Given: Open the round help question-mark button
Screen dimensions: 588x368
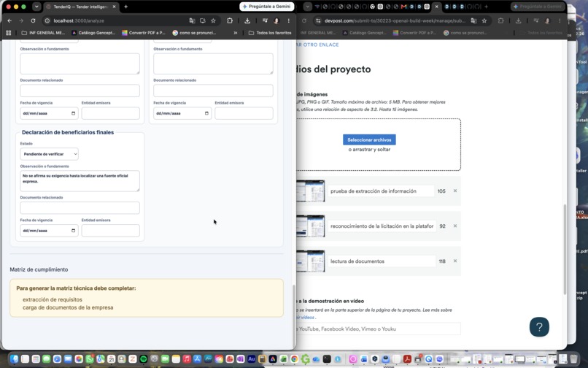Looking at the screenshot, I should click(539, 326).
